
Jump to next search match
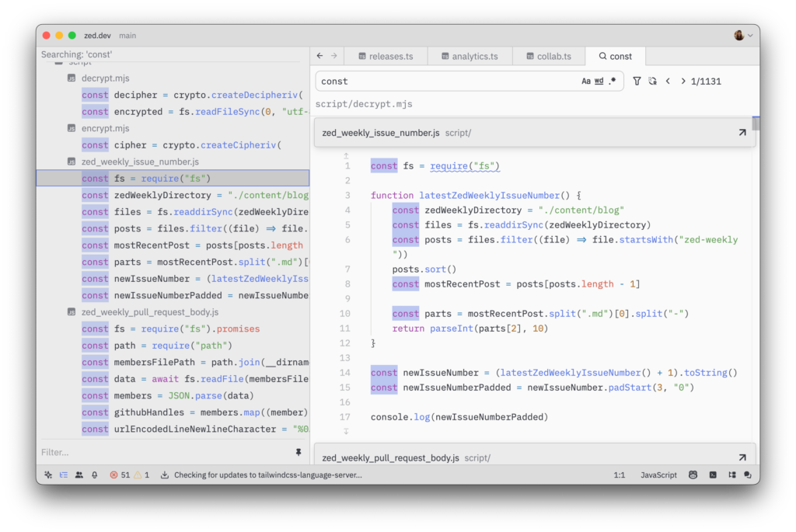click(683, 81)
